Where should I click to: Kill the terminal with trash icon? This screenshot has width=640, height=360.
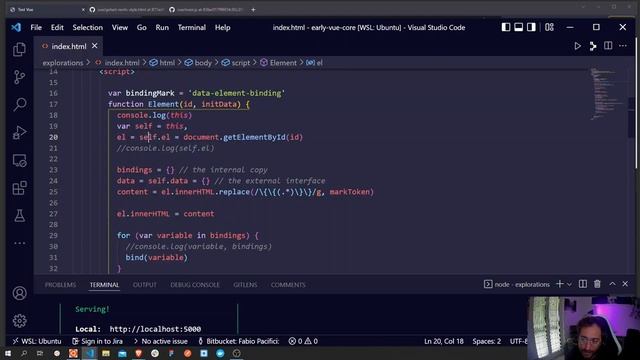(x=597, y=284)
